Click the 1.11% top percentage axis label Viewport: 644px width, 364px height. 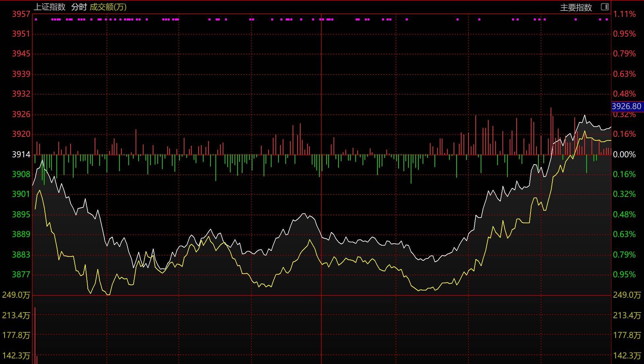point(624,14)
